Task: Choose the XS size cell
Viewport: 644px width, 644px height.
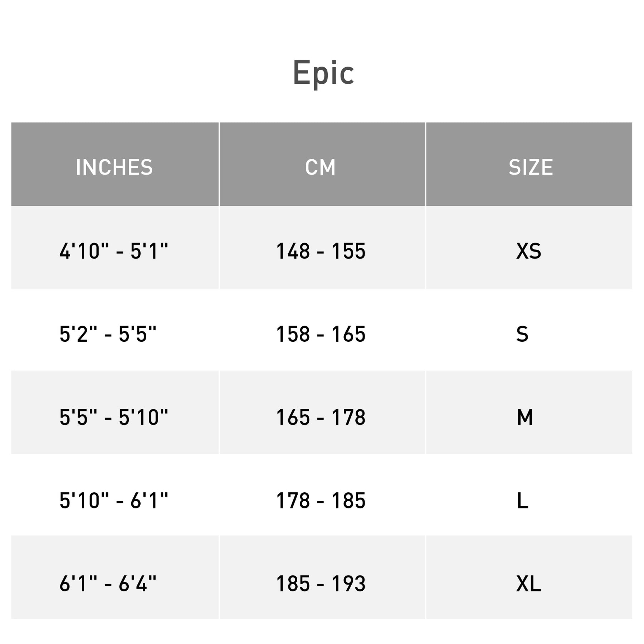Action: click(528, 251)
